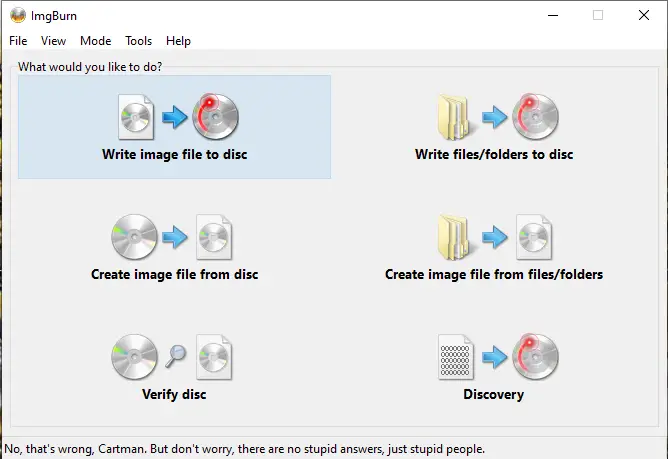Click silver disc icon above Verify disc
The height and width of the screenshot is (459, 668).
(134, 357)
